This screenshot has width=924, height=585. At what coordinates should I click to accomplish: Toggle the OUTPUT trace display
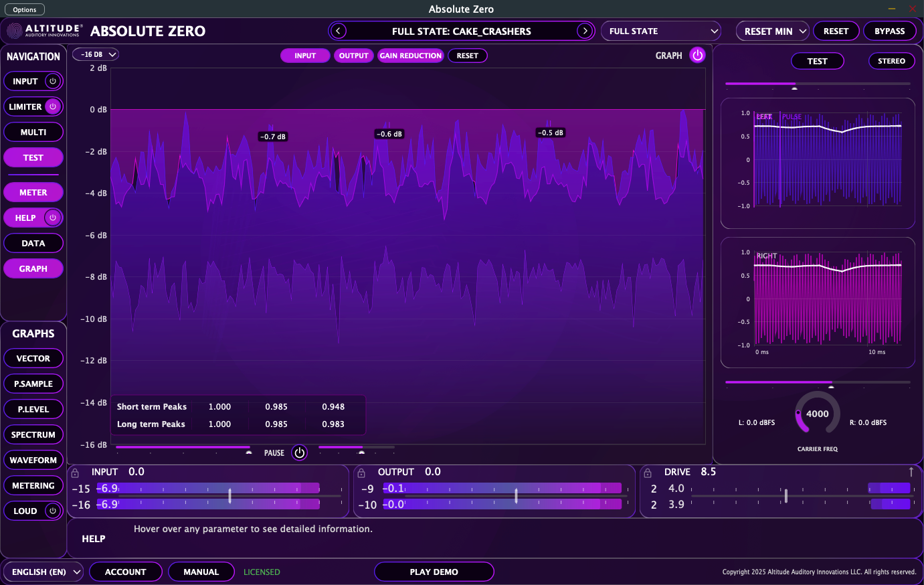(353, 56)
